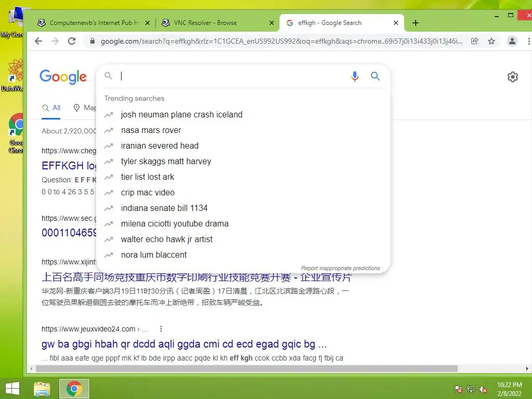This screenshot has width=532, height=399.
Task: Open the 0001104659 sec.gov result link
Action: 69,233
